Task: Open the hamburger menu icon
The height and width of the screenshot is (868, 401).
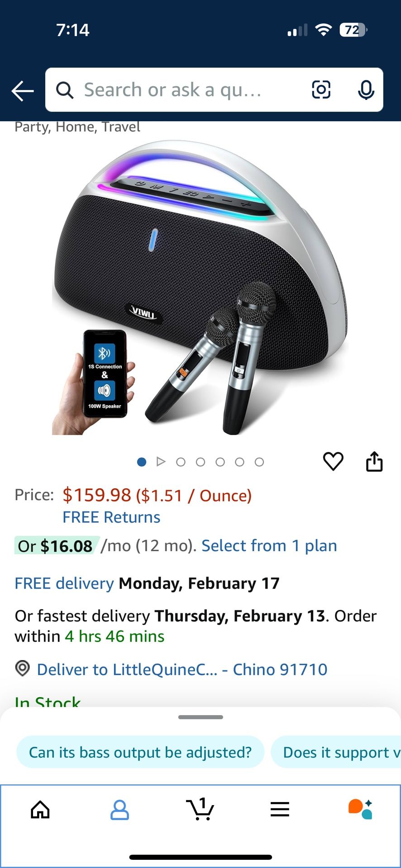Action: pos(280,809)
